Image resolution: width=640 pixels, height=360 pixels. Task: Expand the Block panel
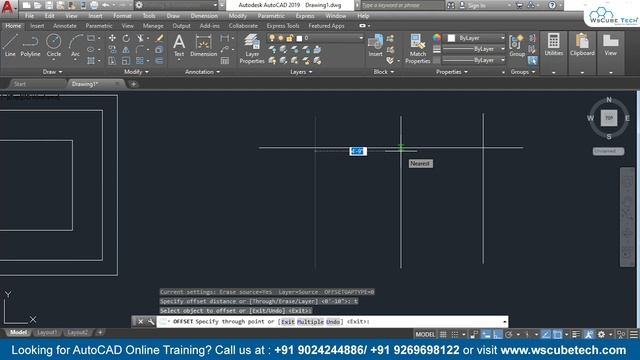click(x=384, y=72)
